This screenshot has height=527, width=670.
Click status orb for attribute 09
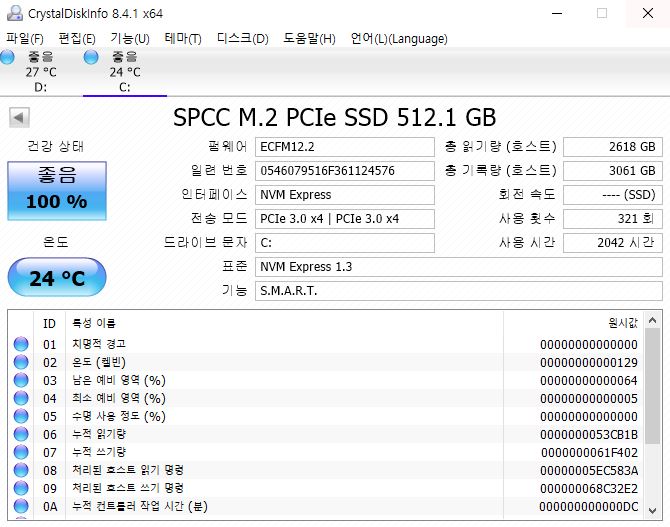click(x=21, y=488)
